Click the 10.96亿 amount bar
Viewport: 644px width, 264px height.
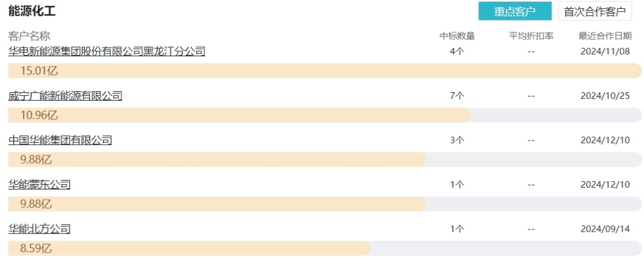coord(239,116)
